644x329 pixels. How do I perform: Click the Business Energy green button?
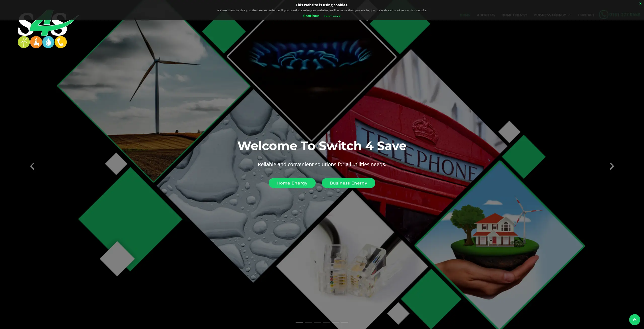(348, 183)
